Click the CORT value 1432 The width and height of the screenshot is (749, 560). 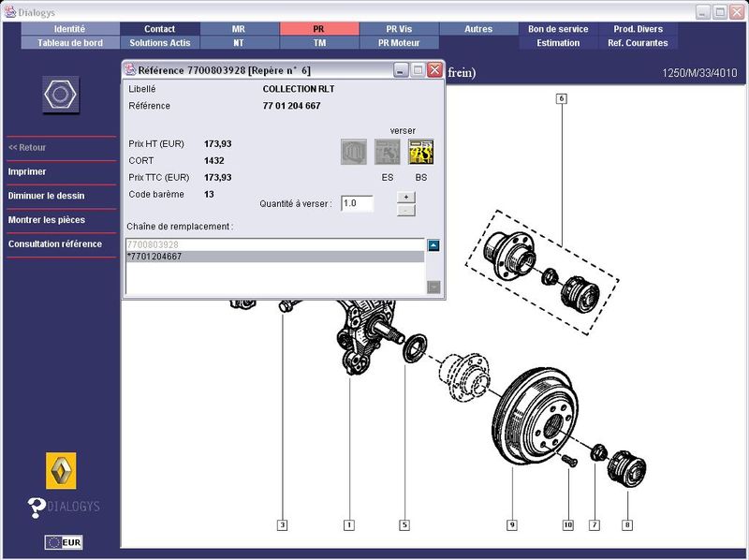214,160
